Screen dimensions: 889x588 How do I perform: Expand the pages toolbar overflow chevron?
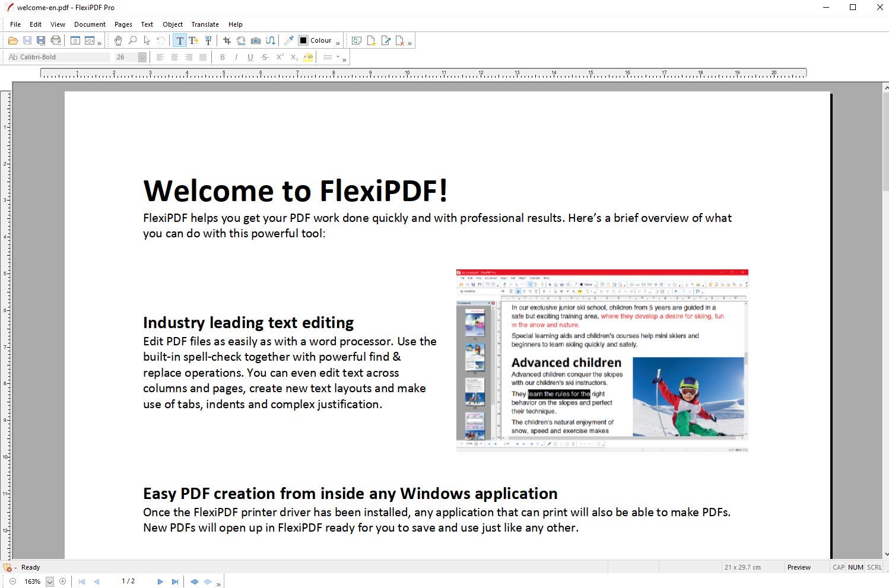click(409, 43)
